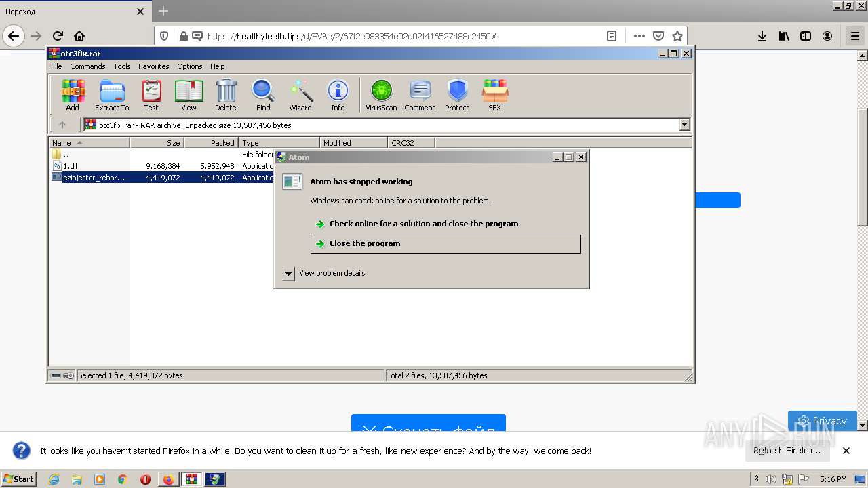Open new Firefox tab plus button
868x488 pixels.
(x=163, y=12)
